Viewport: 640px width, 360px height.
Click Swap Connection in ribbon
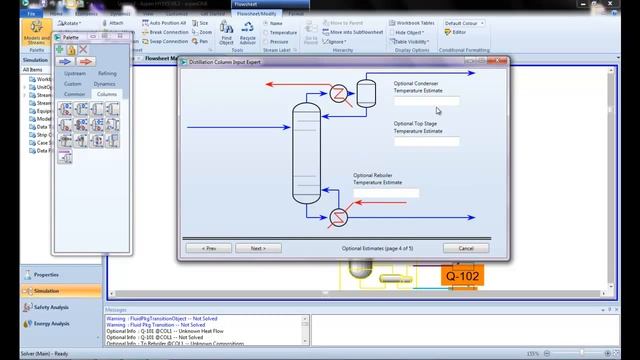coord(165,41)
